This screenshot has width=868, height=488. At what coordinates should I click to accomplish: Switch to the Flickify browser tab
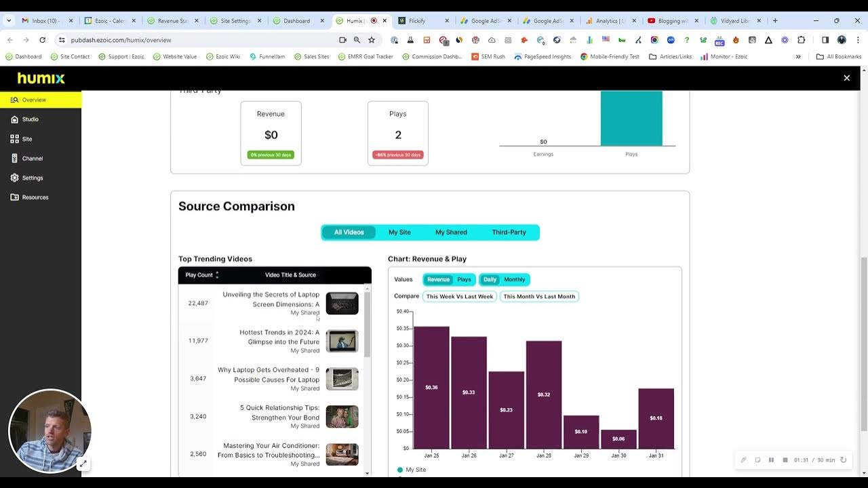[424, 21]
